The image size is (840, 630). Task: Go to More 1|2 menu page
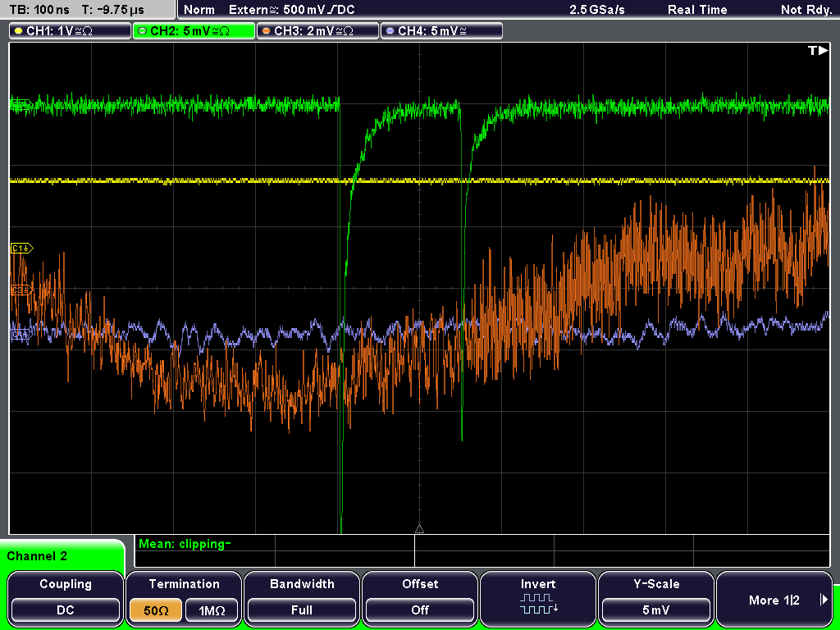click(x=774, y=599)
